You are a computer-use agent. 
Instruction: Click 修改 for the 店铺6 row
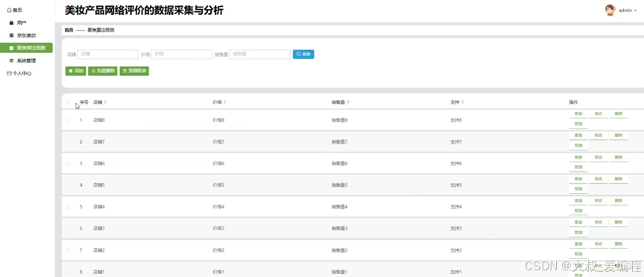599,157
